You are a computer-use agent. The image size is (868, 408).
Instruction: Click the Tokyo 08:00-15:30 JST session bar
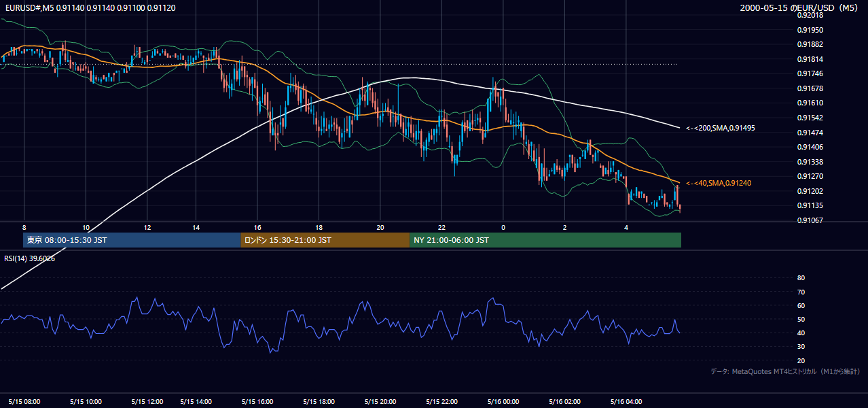coord(132,240)
